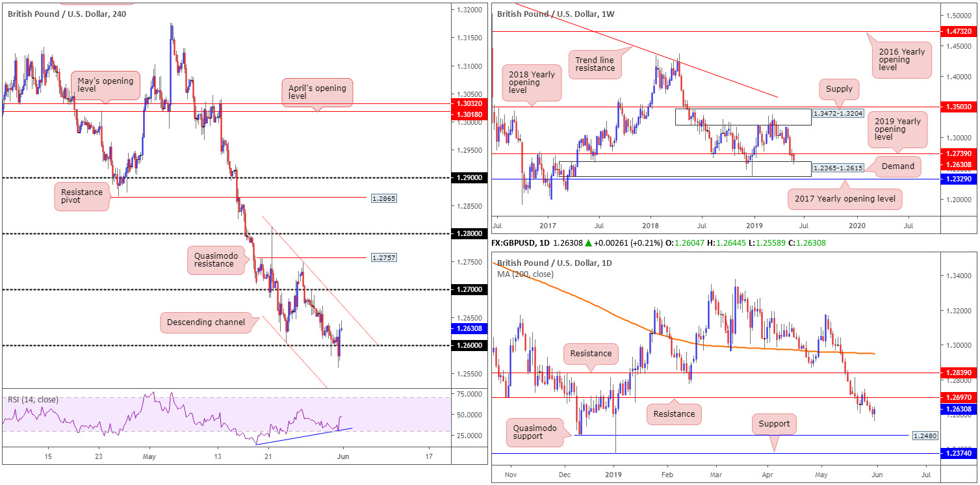Select the red 1.30320 price label

(470, 103)
